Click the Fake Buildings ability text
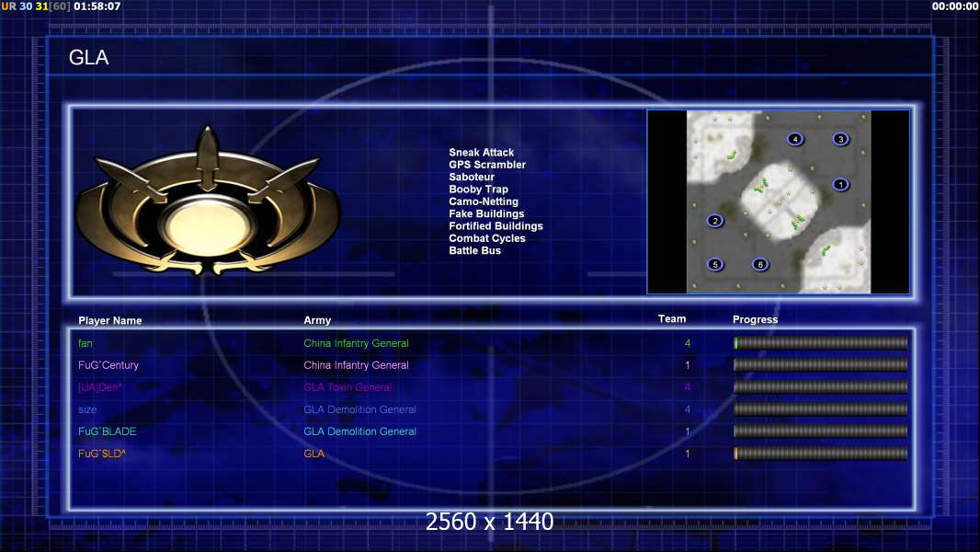The height and width of the screenshot is (552, 980). (486, 213)
